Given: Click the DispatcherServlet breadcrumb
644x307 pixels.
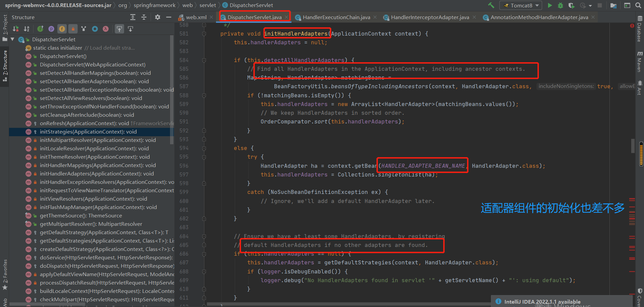Looking at the screenshot, I should (x=248, y=5).
